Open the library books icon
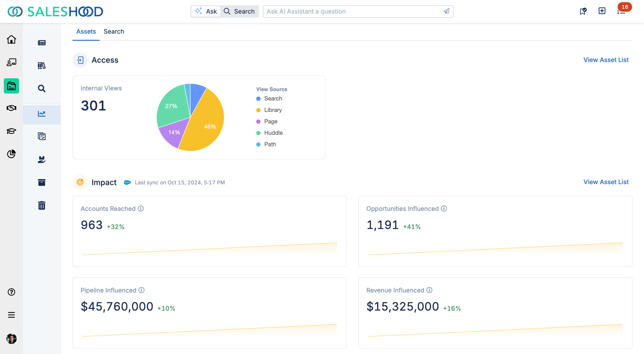This screenshot has width=644, height=354. point(42,66)
